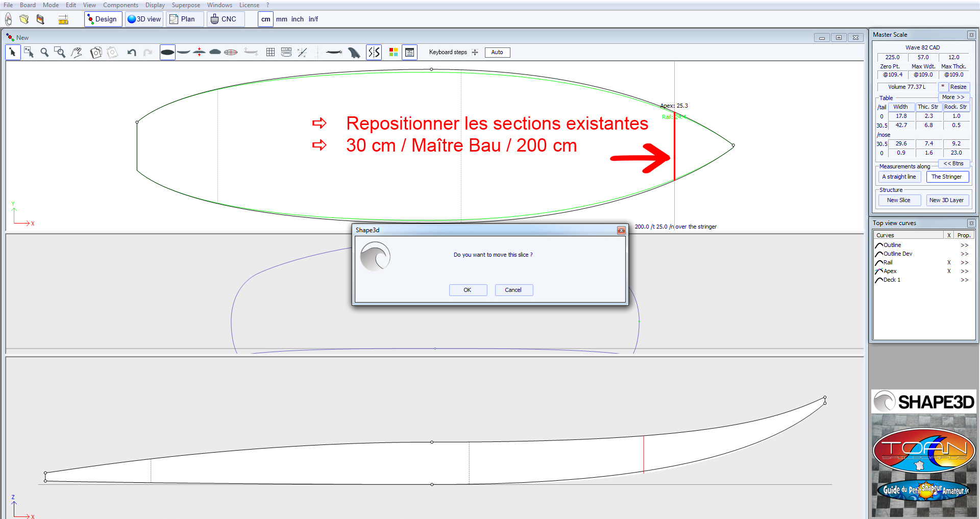Open the Components menu
Image resolution: width=980 pixels, height=519 pixels.
point(120,5)
